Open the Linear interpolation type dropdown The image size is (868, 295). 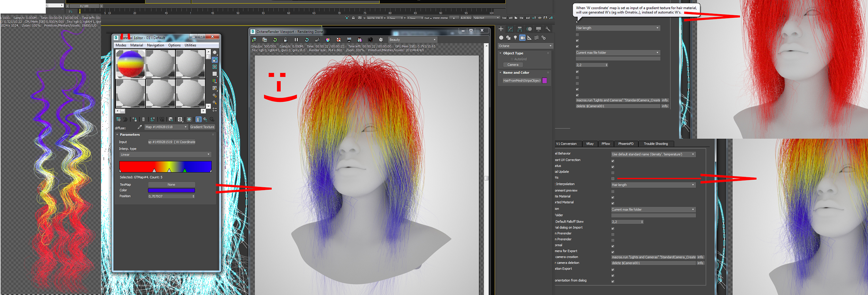point(165,155)
